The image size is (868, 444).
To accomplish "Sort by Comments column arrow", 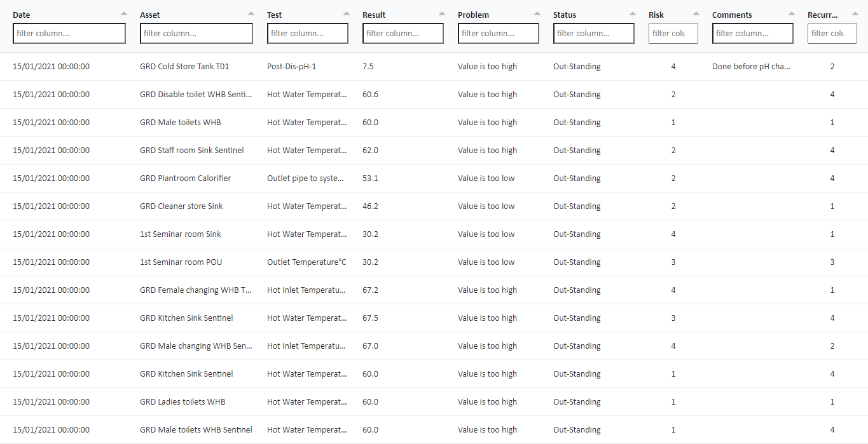I will tap(791, 13).
